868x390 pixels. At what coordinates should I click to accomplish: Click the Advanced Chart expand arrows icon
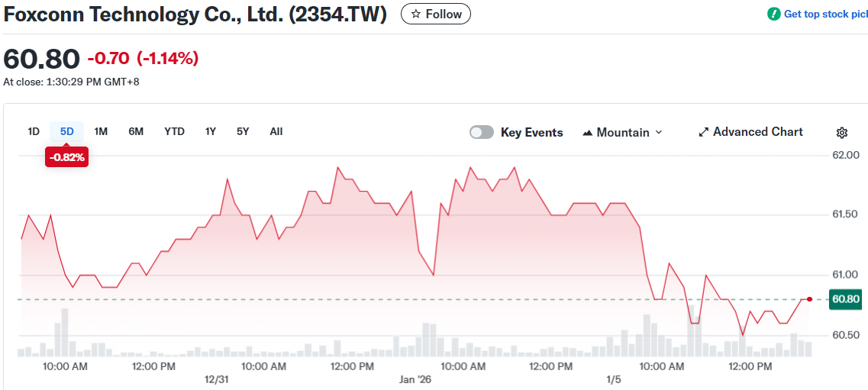click(704, 133)
